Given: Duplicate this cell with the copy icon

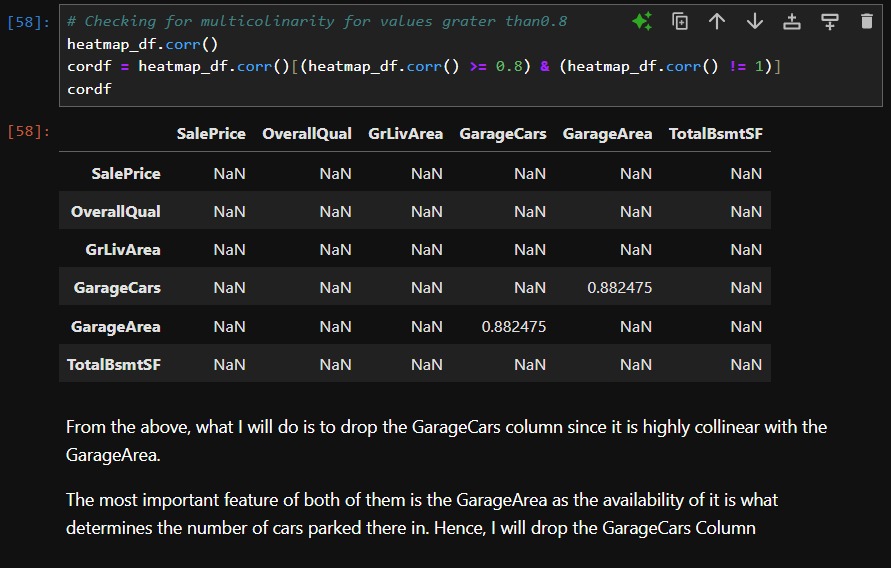Looking at the screenshot, I should click(x=680, y=22).
